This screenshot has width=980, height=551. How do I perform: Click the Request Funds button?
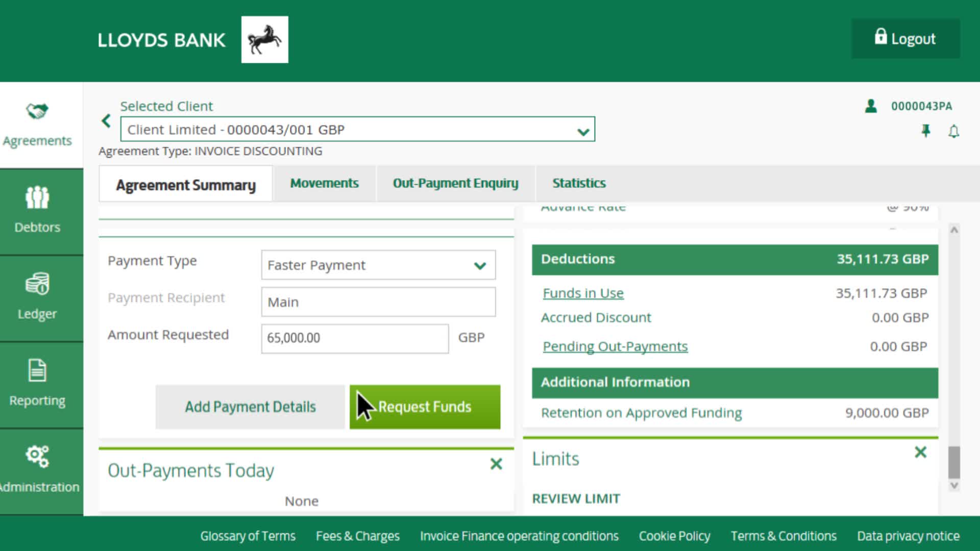(x=425, y=407)
